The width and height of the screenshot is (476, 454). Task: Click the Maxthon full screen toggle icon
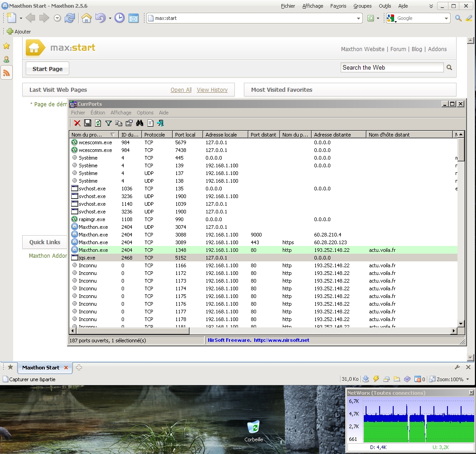coord(133,18)
